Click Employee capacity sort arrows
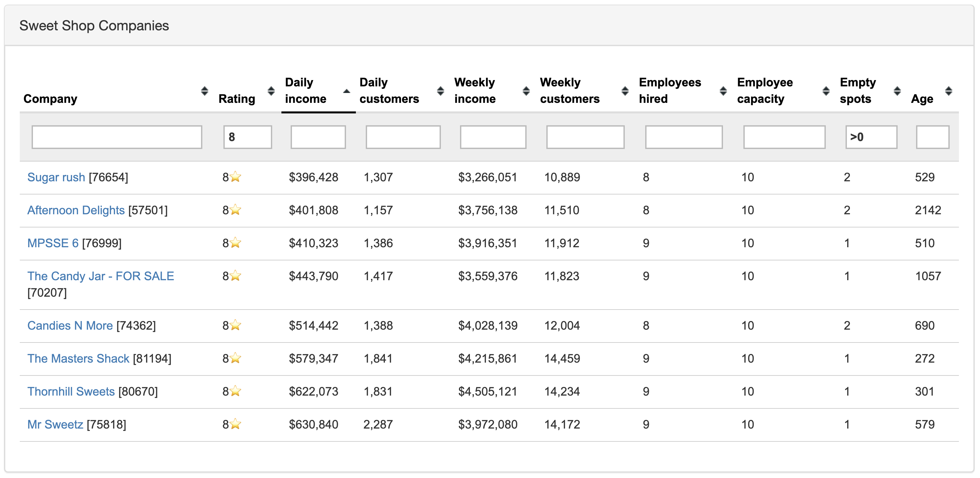 (825, 91)
